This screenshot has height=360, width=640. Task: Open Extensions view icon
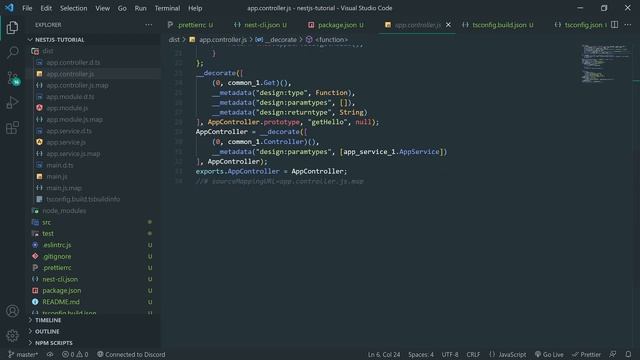point(12,128)
